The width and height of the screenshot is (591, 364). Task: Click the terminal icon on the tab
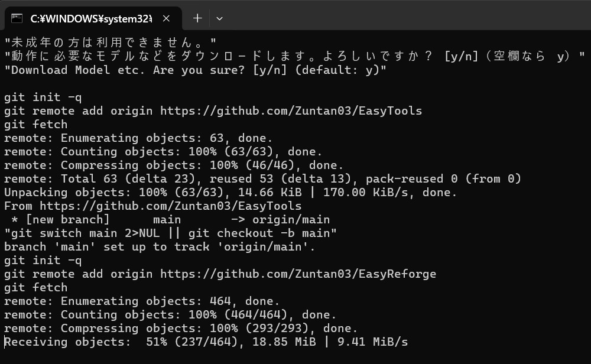coord(17,18)
